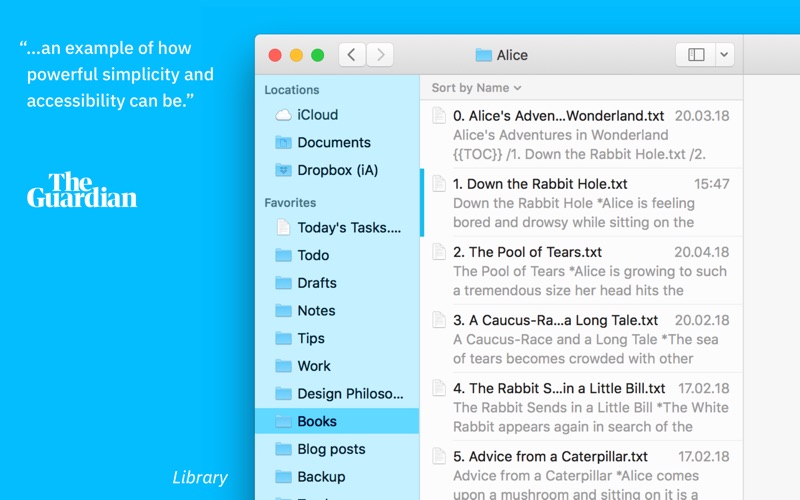
Task: Select the Todo favorite folder
Action: 313,255
